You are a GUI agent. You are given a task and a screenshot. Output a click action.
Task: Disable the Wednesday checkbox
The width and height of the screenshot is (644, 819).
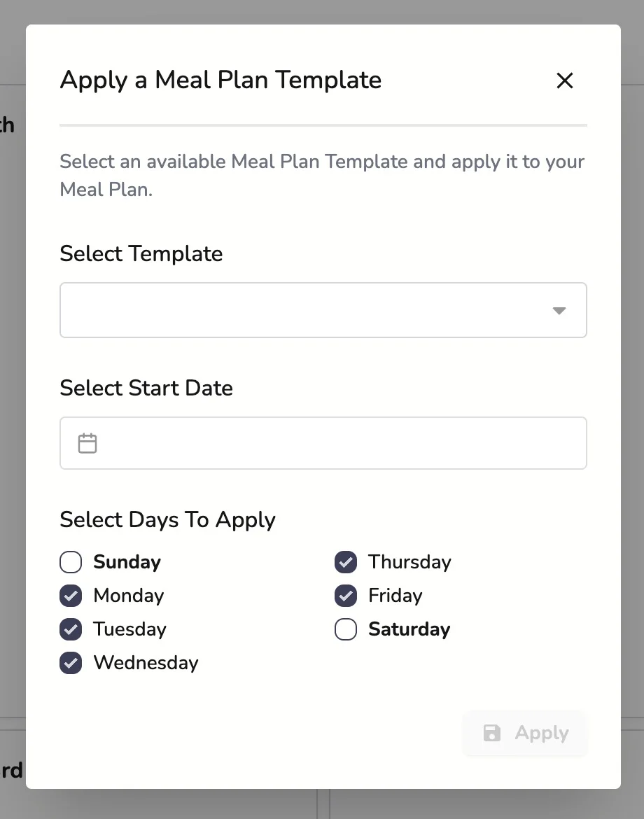(71, 663)
